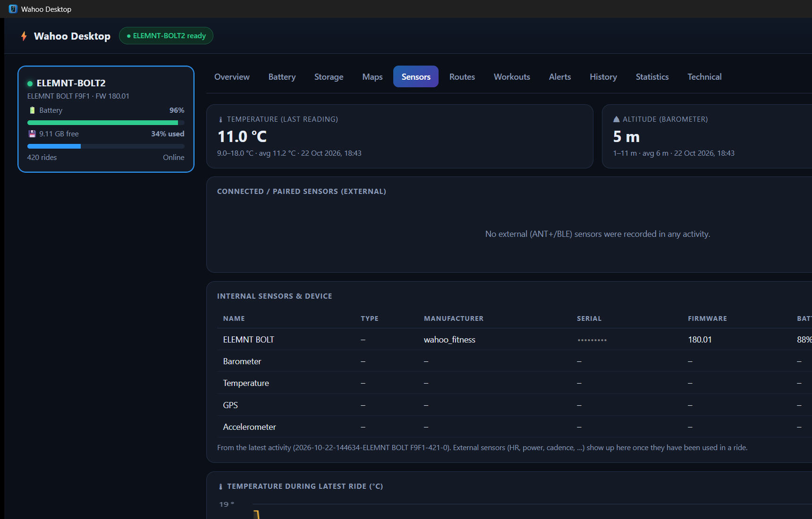
Task: Click the thermometer icon in Temperature card
Action: tap(220, 120)
